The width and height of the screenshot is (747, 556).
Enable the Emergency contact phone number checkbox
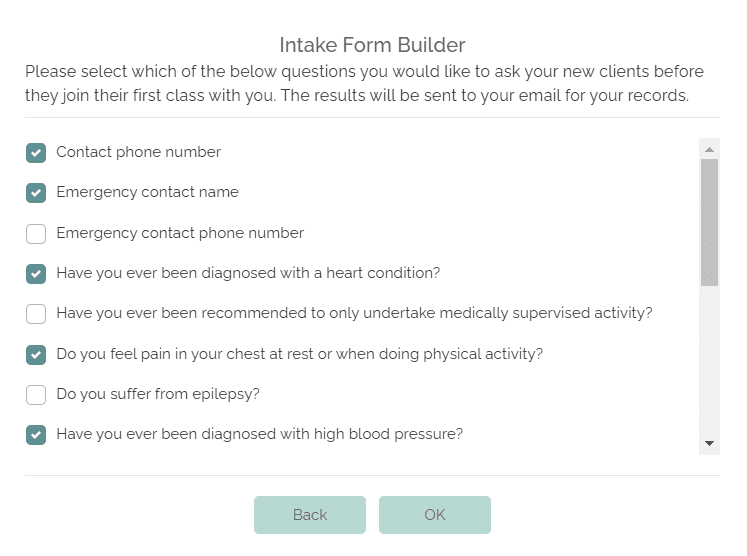pyautogui.click(x=36, y=234)
